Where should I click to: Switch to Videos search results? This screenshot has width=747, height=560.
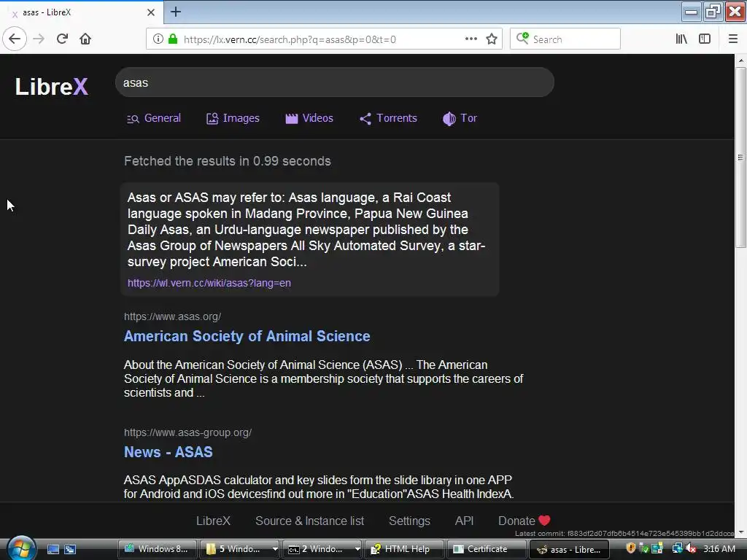point(309,118)
